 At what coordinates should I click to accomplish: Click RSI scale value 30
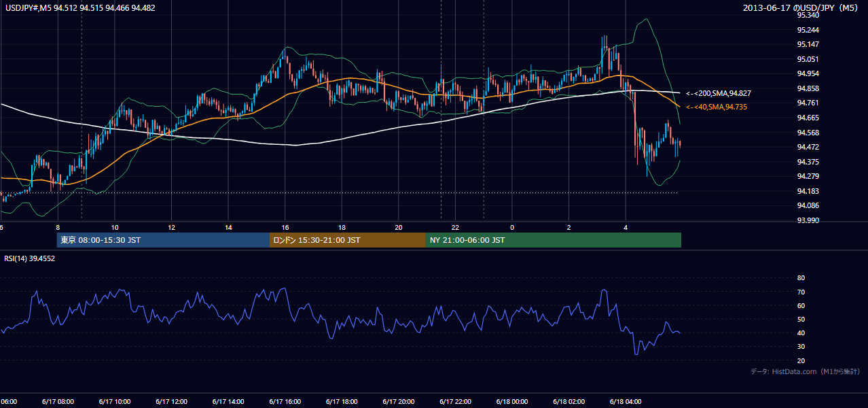tap(801, 347)
